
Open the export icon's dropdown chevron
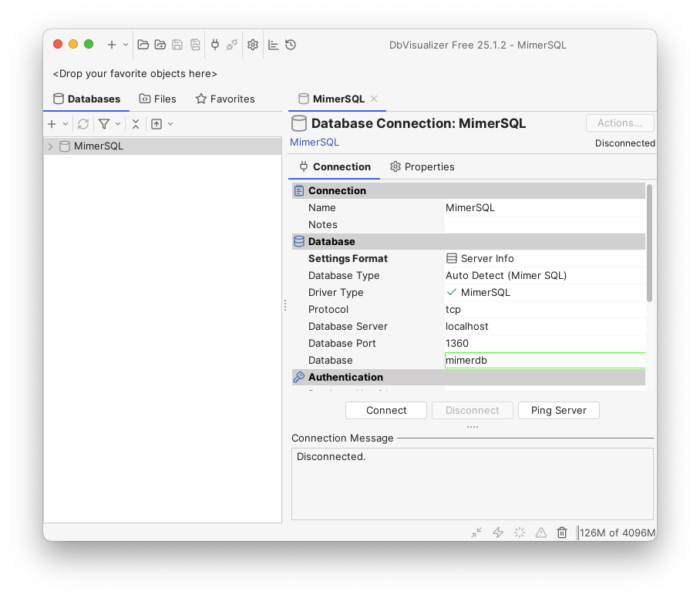pos(169,123)
